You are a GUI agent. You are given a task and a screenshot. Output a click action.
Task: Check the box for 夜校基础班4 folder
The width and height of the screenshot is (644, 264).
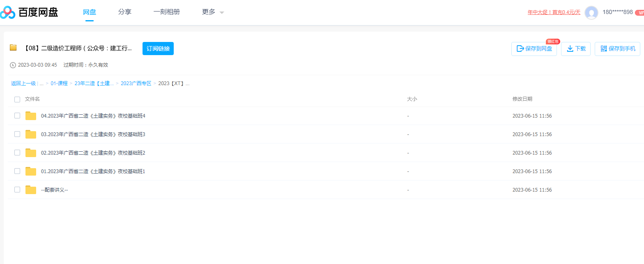[17, 116]
